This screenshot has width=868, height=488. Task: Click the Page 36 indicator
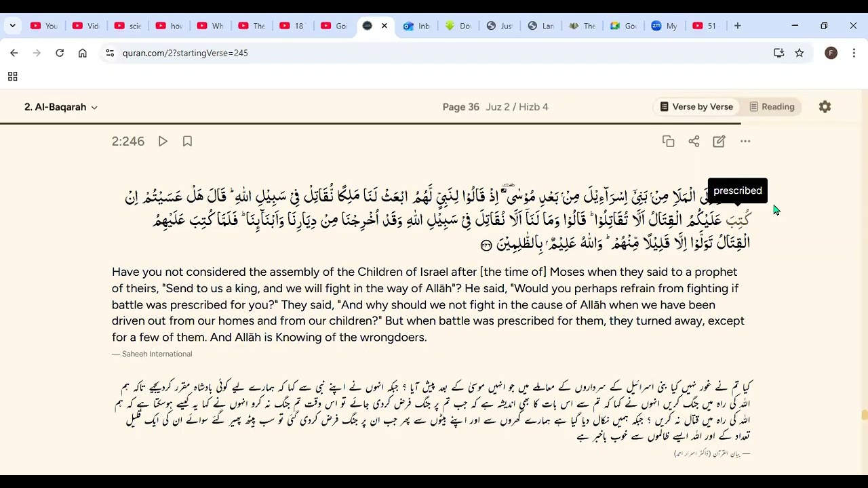[460, 107]
